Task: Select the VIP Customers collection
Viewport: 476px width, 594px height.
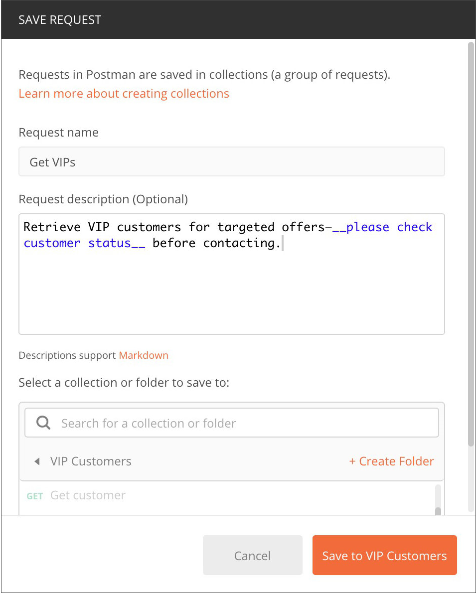Action: point(91,461)
